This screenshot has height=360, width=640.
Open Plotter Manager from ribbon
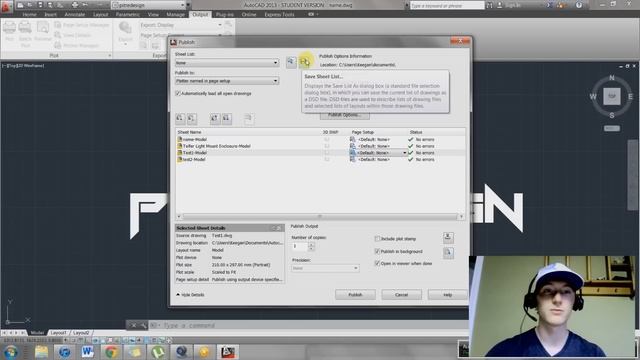(x=77, y=45)
